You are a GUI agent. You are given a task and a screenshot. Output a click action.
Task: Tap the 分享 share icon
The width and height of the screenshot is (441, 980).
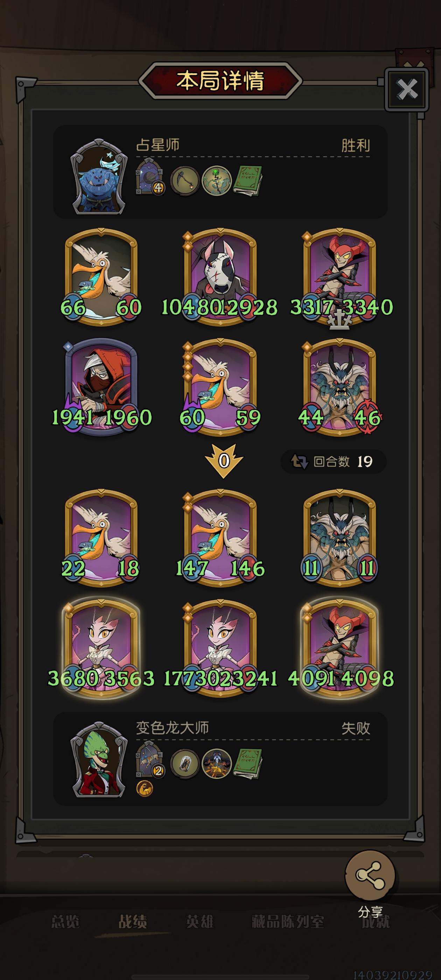[x=370, y=875]
